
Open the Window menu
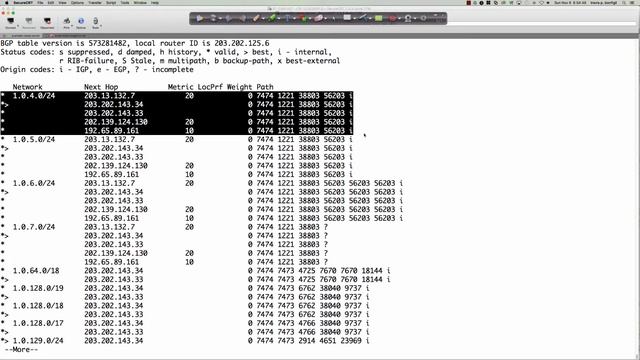pyautogui.click(x=140, y=3)
